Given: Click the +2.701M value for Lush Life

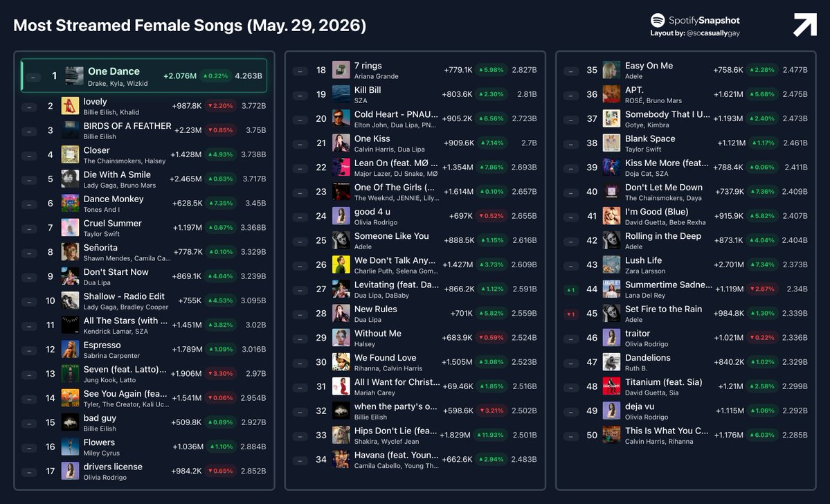Looking at the screenshot, I should coord(728,264).
